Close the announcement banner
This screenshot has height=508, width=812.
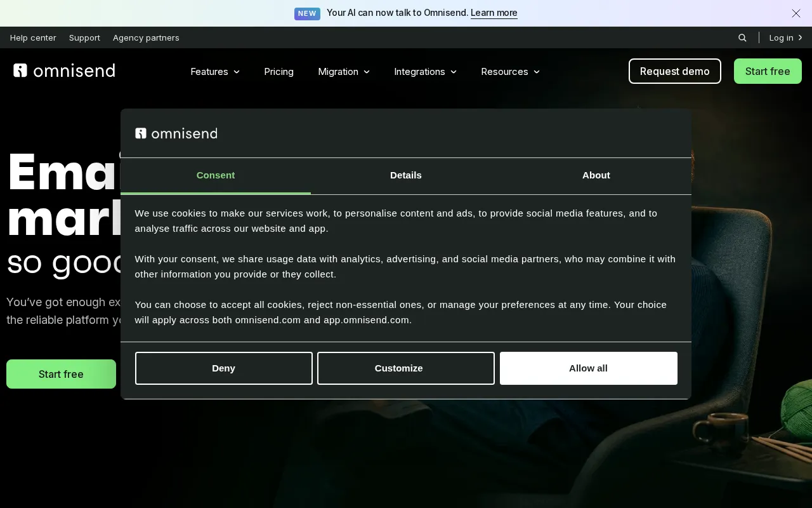coord(796,13)
